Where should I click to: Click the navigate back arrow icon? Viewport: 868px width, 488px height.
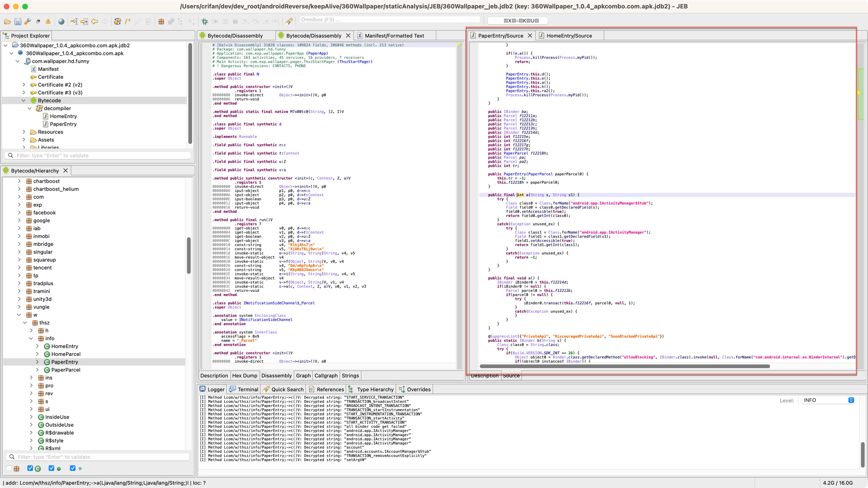95,21
